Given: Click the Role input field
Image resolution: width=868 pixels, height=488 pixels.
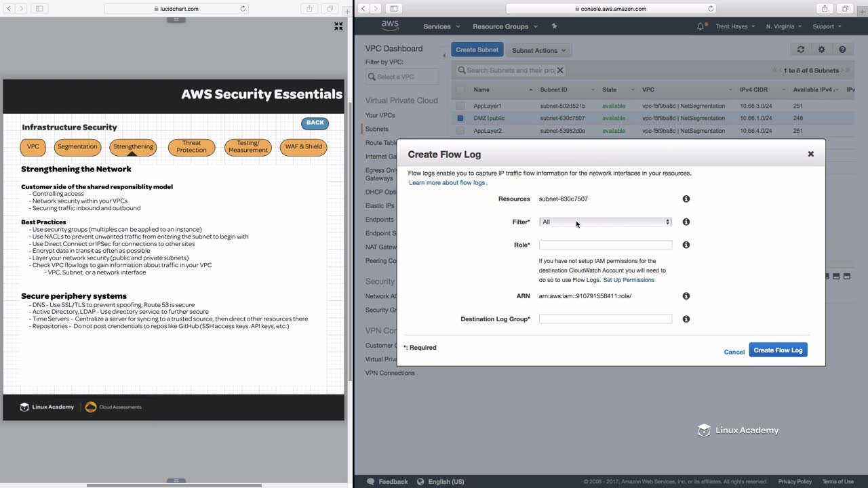Looking at the screenshot, I should 606,245.
